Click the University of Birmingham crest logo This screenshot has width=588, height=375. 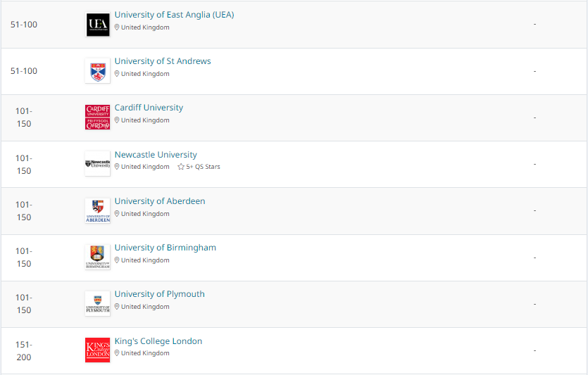tap(97, 257)
